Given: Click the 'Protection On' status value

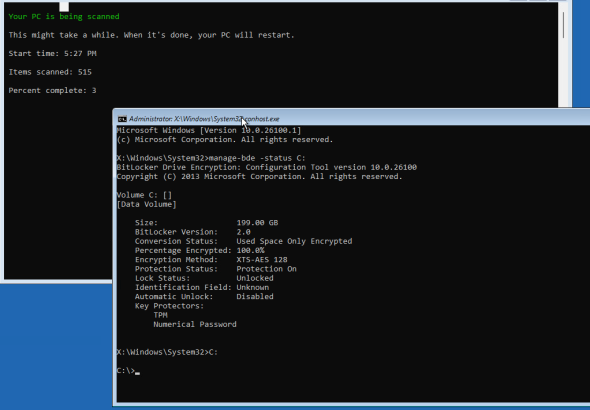Looking at the screenshot, I should click(266, 269).
